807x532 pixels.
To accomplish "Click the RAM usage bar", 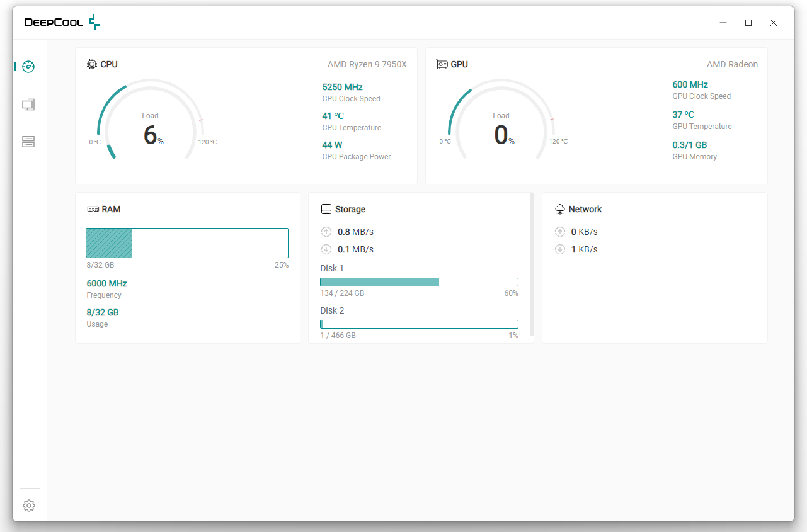I will tap(187, 243).
